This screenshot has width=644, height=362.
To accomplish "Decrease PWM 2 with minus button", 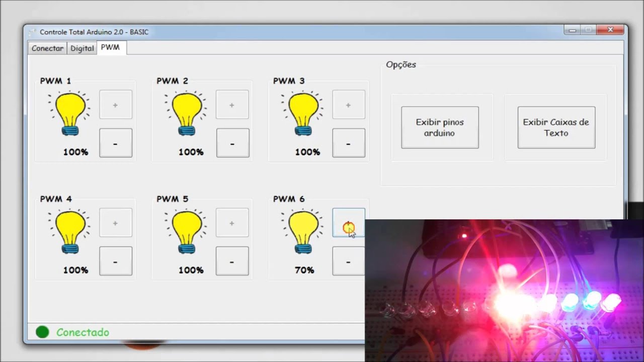I will click(232, 143).
